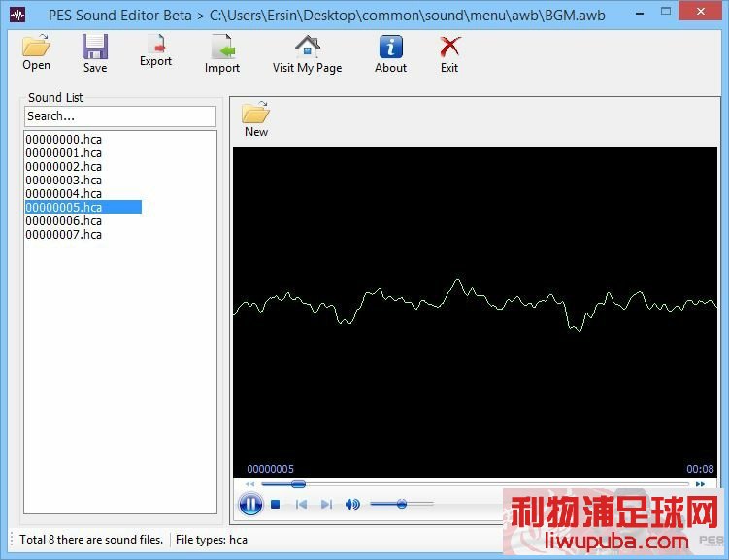Select 00000001.hca in the sound list
The height and width of the screenshot is (560, 729).
coord(64,153)
